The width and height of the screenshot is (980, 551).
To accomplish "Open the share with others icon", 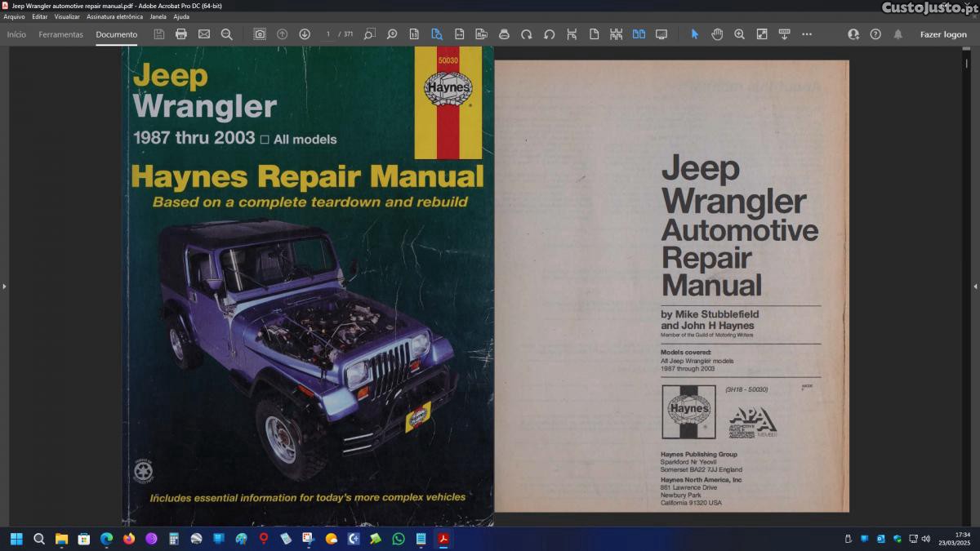I will point(853,34).
